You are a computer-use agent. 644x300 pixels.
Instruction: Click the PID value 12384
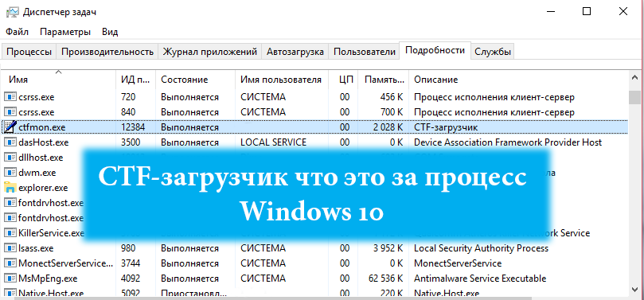(133, 127)
